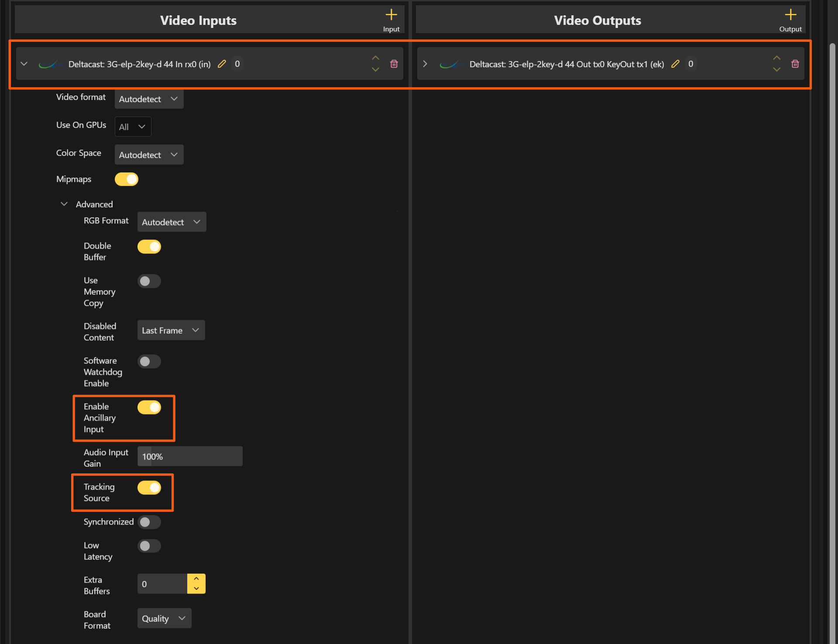
Task: Expand the Deltacast KeyOut output settings
Action: pos(425,64)
